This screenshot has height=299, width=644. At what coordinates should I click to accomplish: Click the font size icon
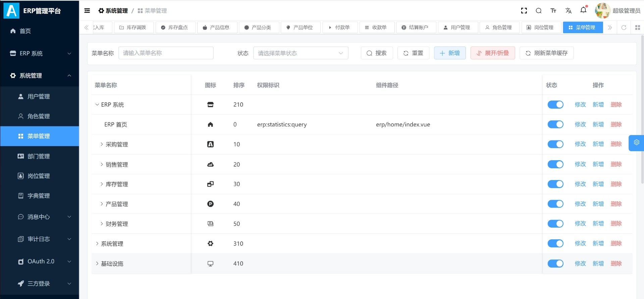click(553, 11)
